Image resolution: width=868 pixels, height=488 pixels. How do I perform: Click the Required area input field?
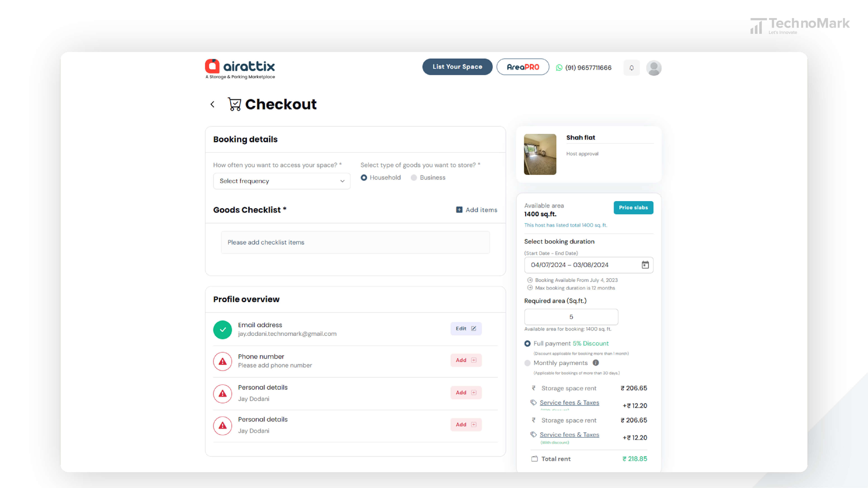tap(571, 316)
